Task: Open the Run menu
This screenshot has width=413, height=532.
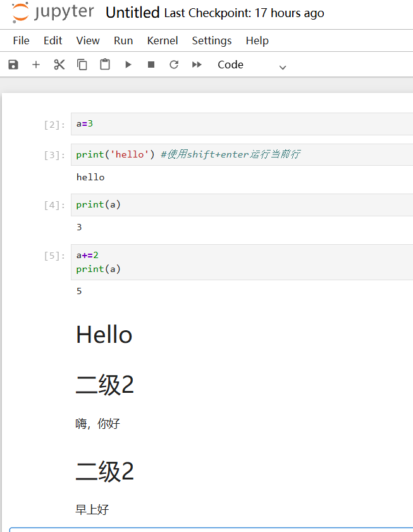Action: coord(123,40)
